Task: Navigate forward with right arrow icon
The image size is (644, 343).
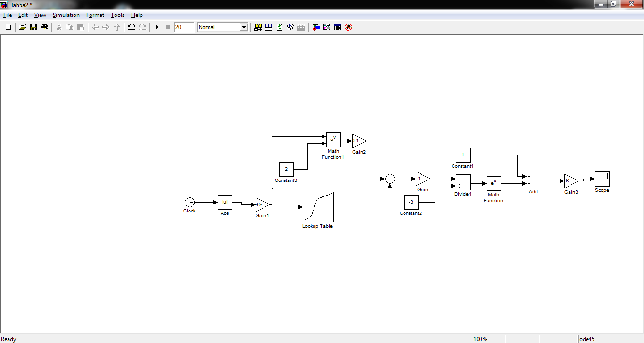Action: point(106,27)
